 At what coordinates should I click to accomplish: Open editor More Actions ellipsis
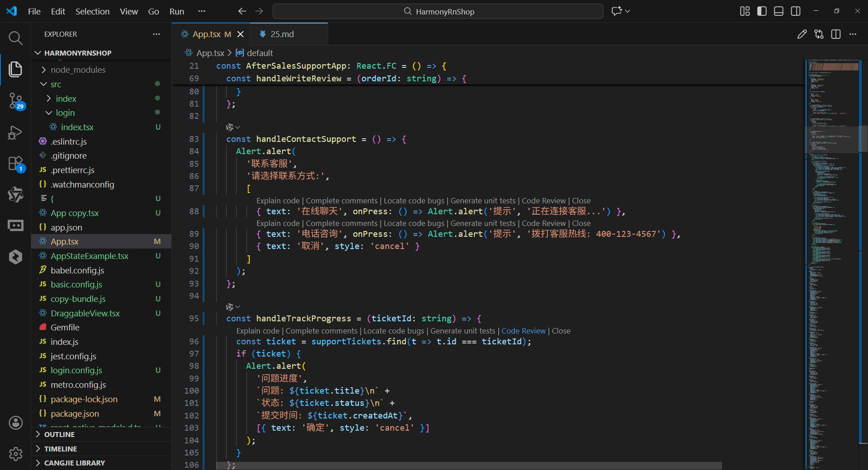point(853,34)
